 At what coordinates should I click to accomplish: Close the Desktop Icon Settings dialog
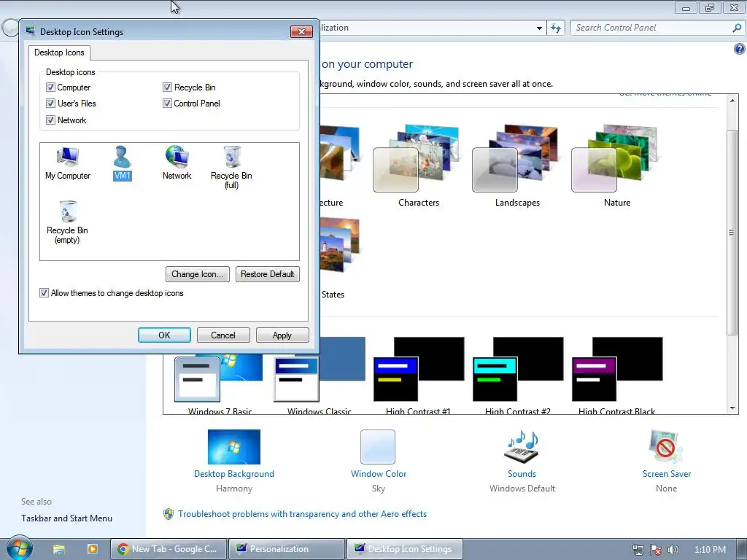[x=301, y=32]
